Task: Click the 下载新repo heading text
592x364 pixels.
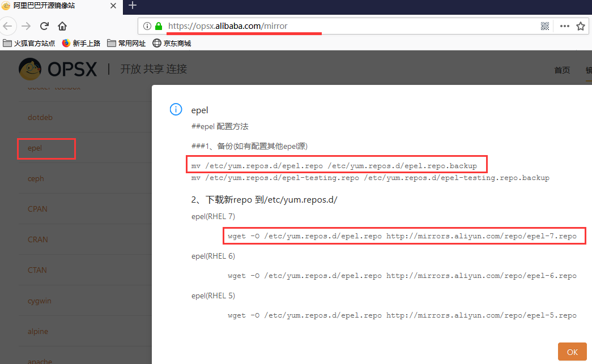Action: 265,199
